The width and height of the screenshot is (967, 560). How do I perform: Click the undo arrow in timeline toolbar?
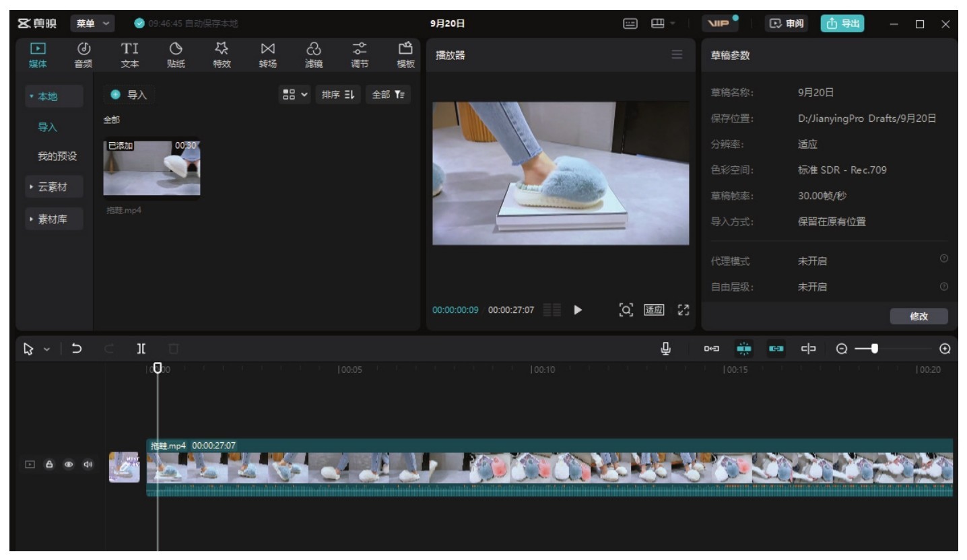tap(77, 349)
